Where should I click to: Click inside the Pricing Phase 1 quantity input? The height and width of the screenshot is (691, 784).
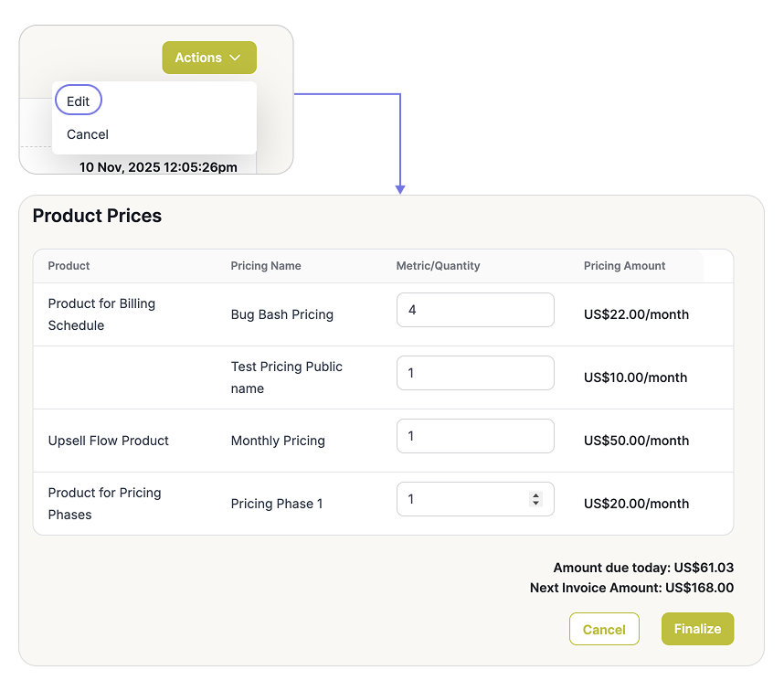click(x=461, y=499)
